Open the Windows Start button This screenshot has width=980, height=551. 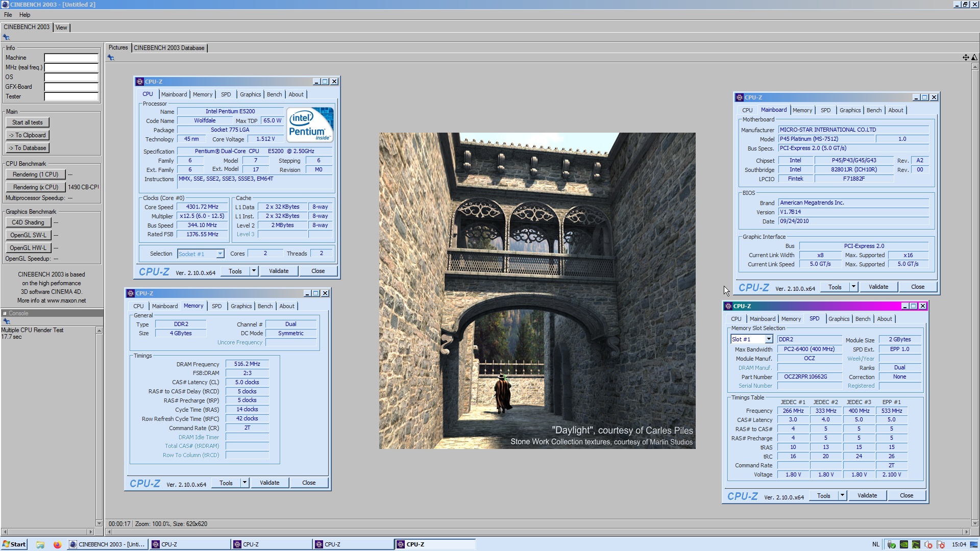click(14, 544)
